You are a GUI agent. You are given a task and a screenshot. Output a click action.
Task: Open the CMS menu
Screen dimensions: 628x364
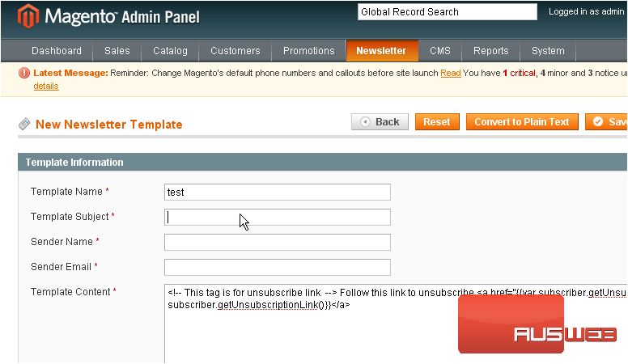[x=440, y=51]
